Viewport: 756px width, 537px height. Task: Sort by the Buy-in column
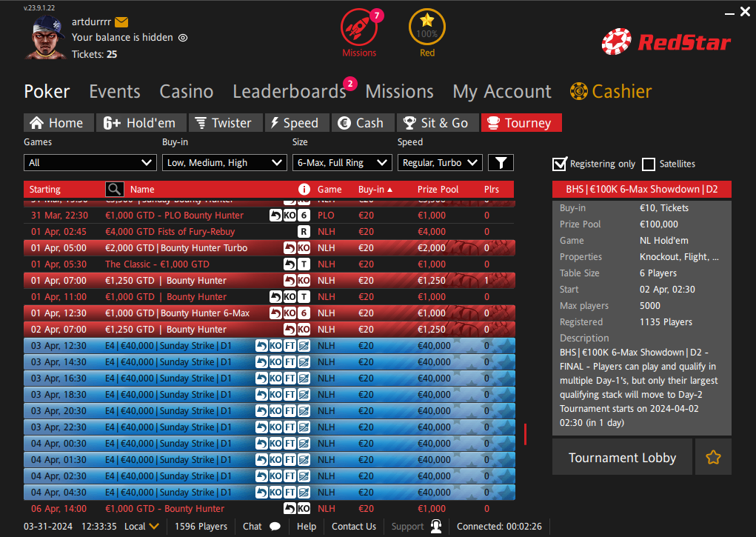375,190
